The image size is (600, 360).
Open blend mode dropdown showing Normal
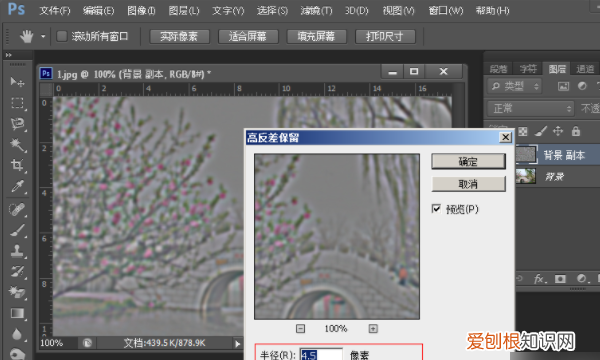(x=530, y=109)
